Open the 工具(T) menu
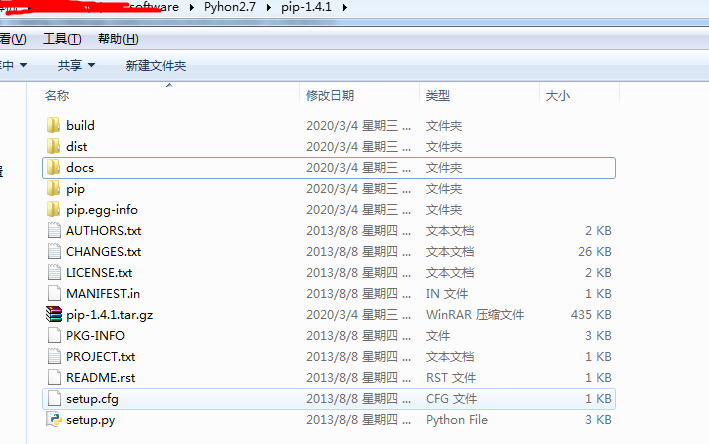Screen dimensions: 709x444 62,39
